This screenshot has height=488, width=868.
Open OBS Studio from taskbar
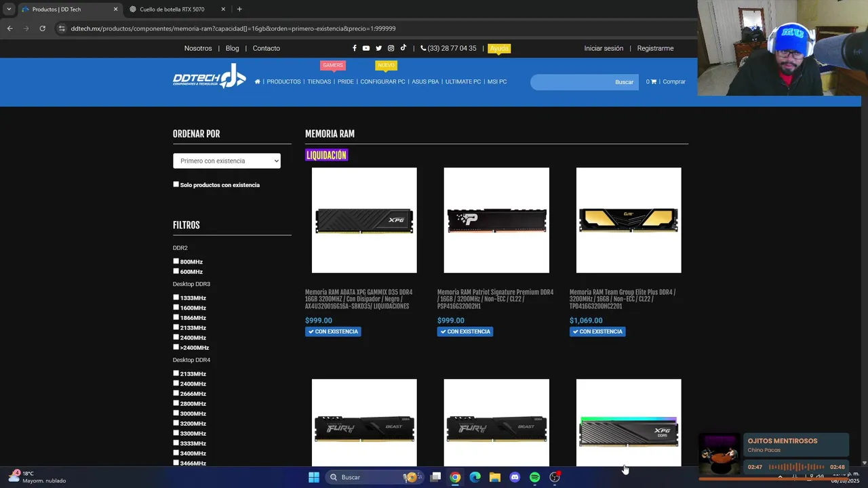coord(555,477)
